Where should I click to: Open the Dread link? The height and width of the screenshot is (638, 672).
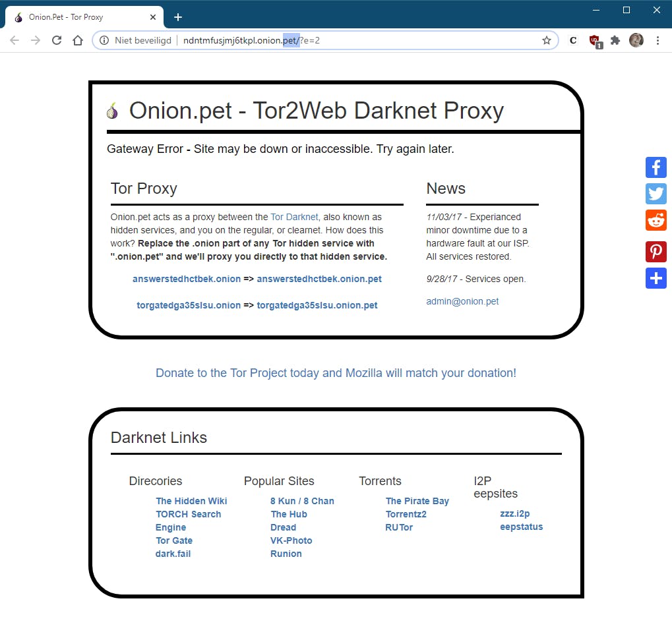click(x=284, y=527)
